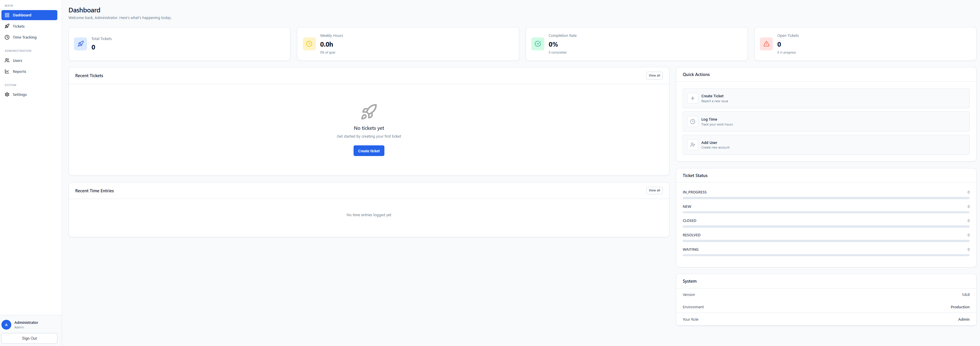Select Dashboard in the sidebar
The image size is (980, 346).
click(x=22, y=15)
